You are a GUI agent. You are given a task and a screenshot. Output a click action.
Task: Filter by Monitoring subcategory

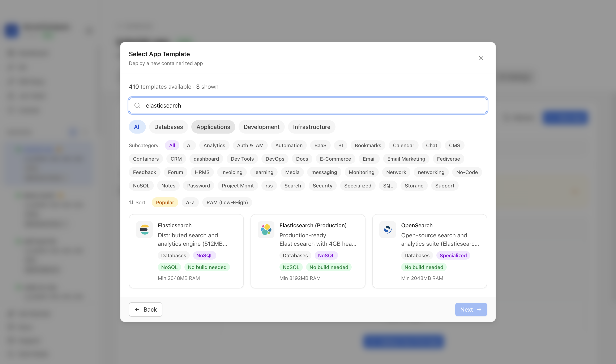point(361,172)
